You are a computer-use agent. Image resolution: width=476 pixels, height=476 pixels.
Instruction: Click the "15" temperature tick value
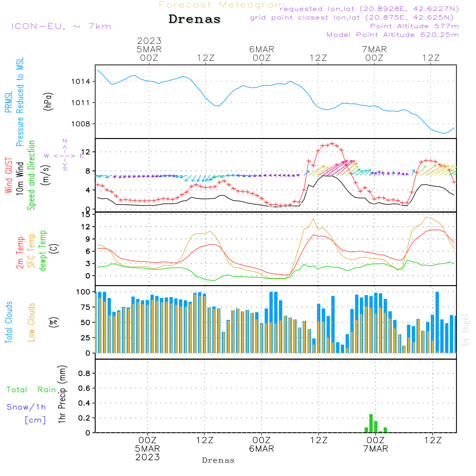coord(86,215)
